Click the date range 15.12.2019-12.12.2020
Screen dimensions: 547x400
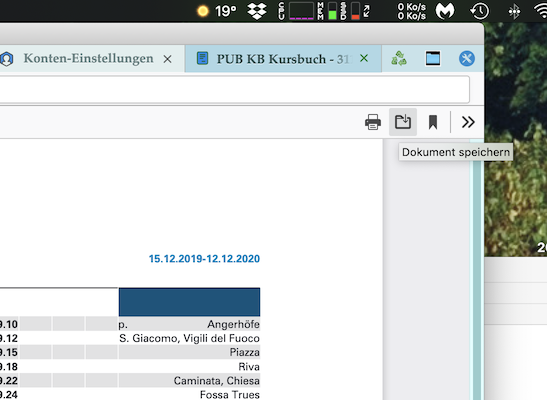[204, 259]
